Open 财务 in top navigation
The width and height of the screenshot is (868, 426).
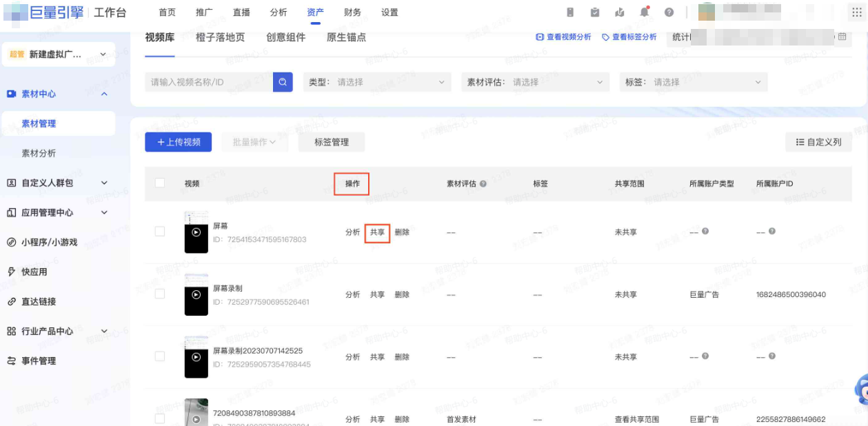click(352, 12)
